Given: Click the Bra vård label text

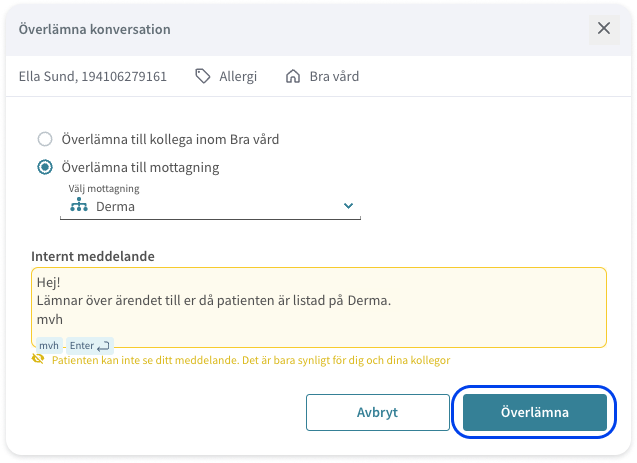Looking at the screenshot, I should (334, 76).
